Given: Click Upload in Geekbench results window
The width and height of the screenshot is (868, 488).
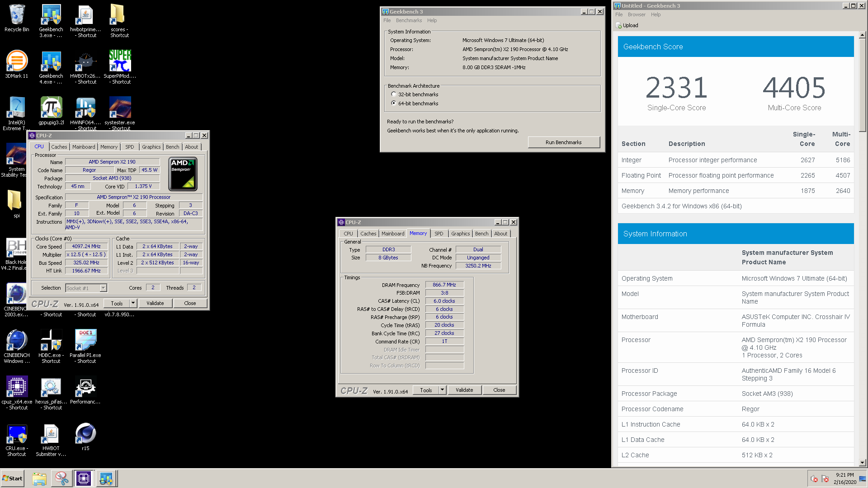Looking at the screenshot, I should coord(627,25).
